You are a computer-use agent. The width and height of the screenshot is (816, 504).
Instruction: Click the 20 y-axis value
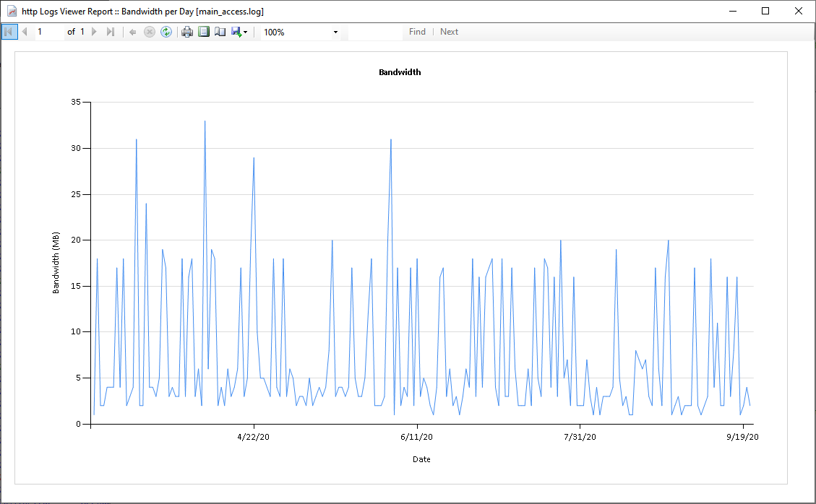[x=76, y=240]
